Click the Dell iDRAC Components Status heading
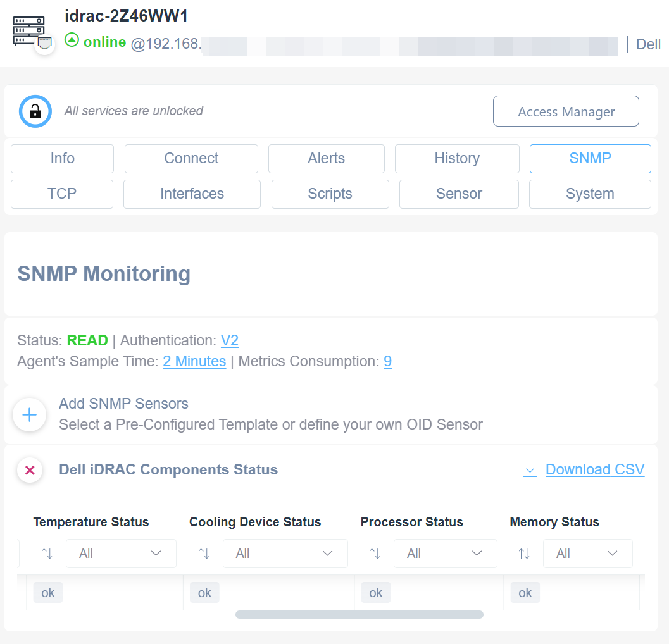Image resolution: width=669 pixels, height=644 pixels. (x=168, y=469)
